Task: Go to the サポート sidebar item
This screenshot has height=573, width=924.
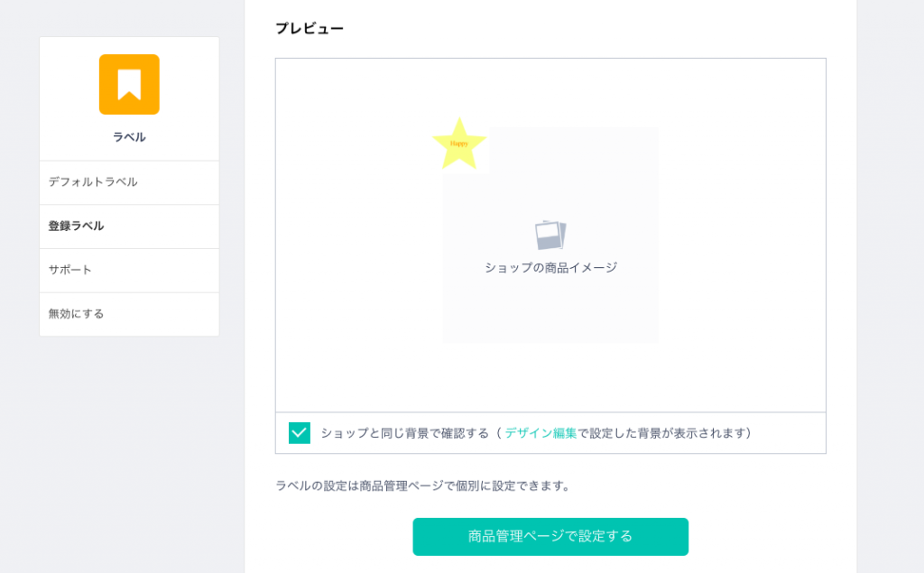Action: click(70, 270)
